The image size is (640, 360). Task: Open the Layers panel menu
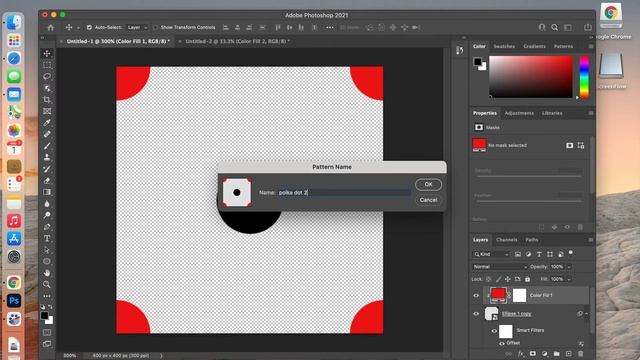(x=591, y=240)
